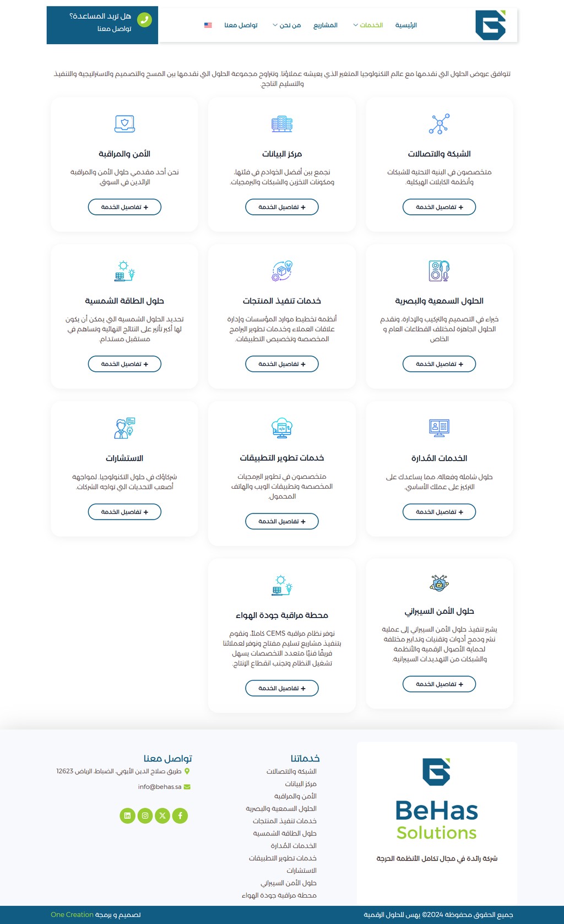Click الاستشارات in the footer services list
The width and height of the screenshot is (564, 924).
(301, 871)
